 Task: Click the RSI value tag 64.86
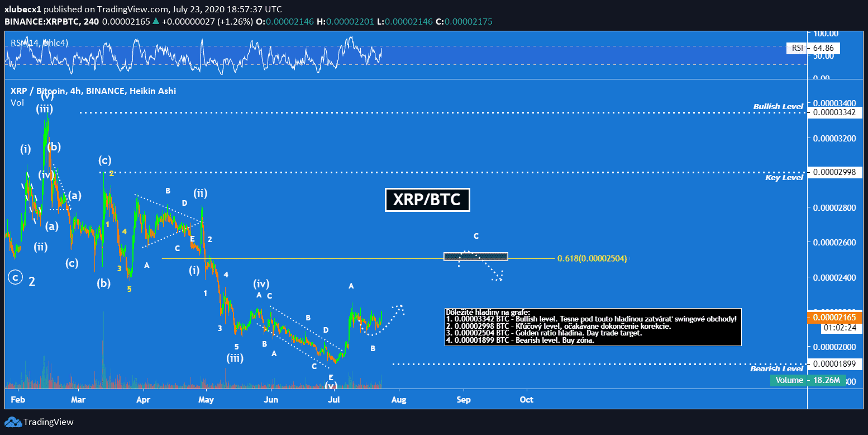point(823,48)
